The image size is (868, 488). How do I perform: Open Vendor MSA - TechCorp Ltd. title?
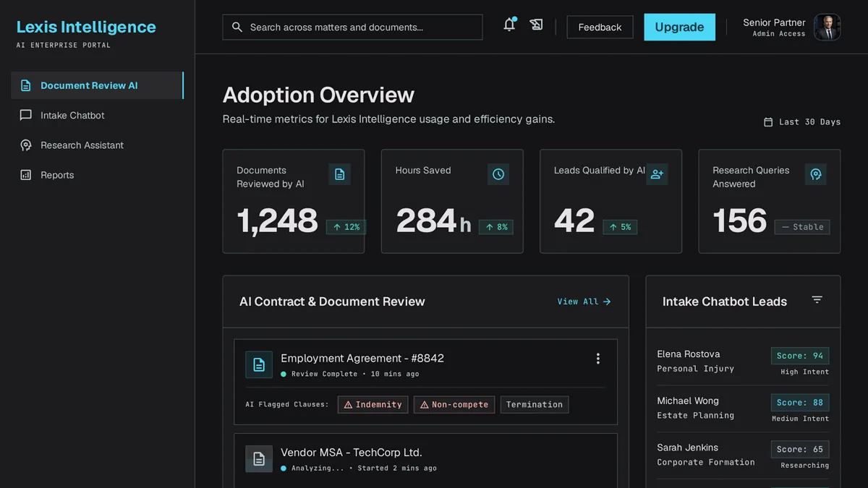click(352, 453)
